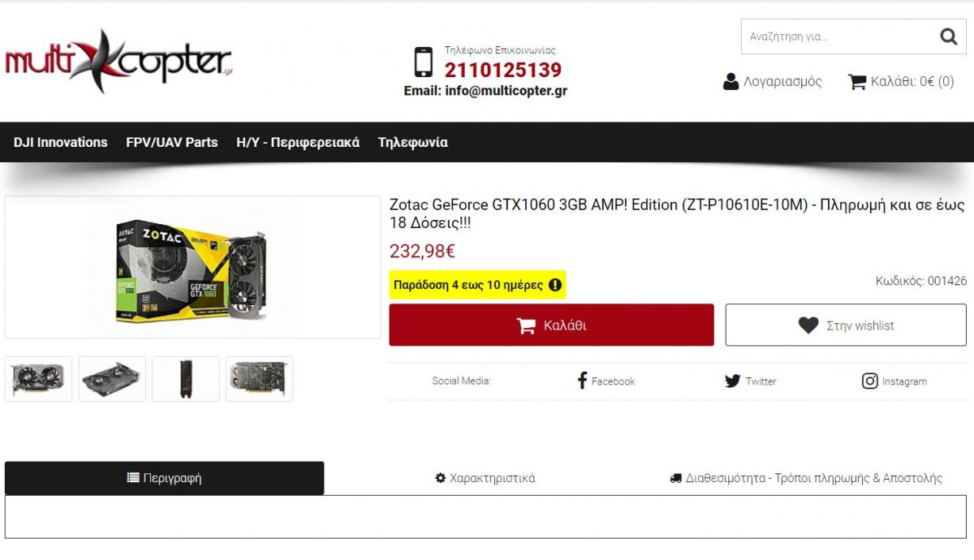The image size is (974, 560).
Task: Click the mobile phone contact icon
Action: [x=424, y=62]
